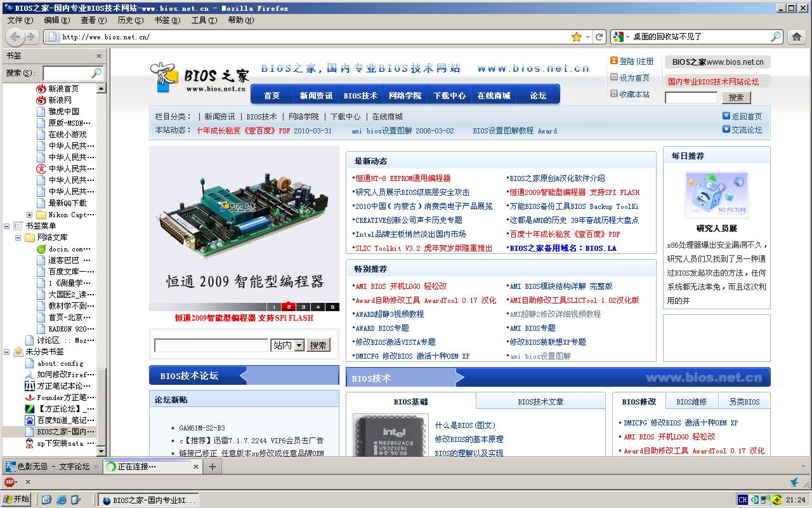The height and width of the screenshot is (508, 812).
Task: Open the 新浪网 bookmark
Action: pyautogui.click(x=60, y=100)
